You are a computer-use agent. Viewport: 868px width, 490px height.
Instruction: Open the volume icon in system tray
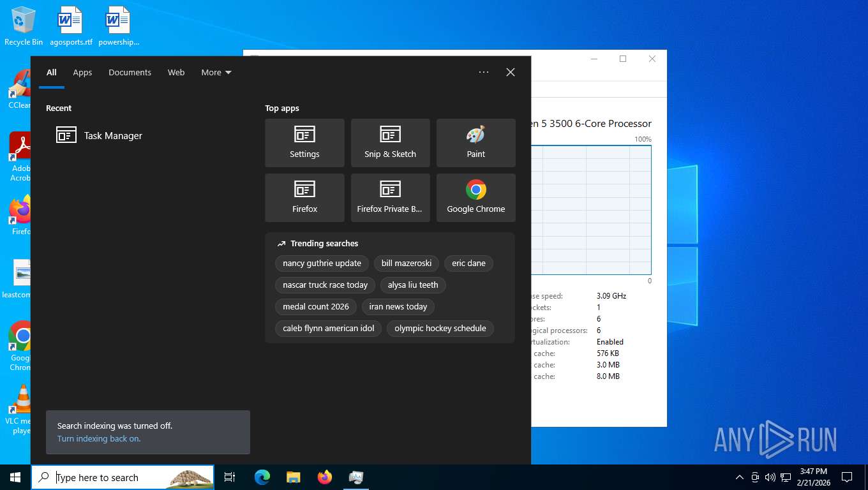(x=770, y=477)
